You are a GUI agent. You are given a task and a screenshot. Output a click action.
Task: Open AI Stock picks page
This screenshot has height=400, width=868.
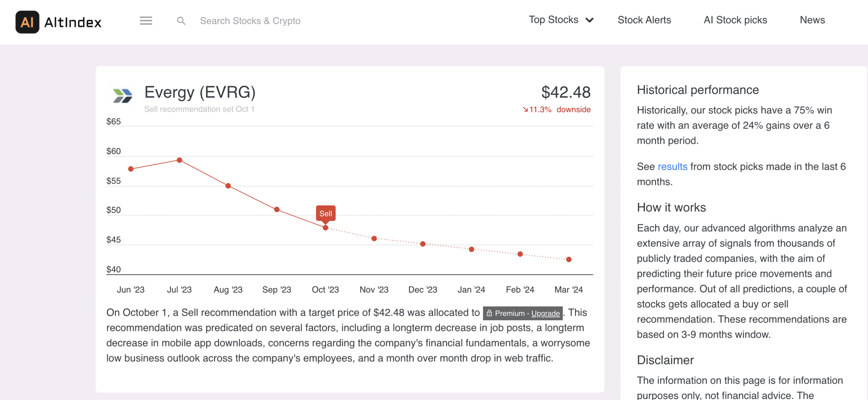pyautogui.click(x=735, y=20)
